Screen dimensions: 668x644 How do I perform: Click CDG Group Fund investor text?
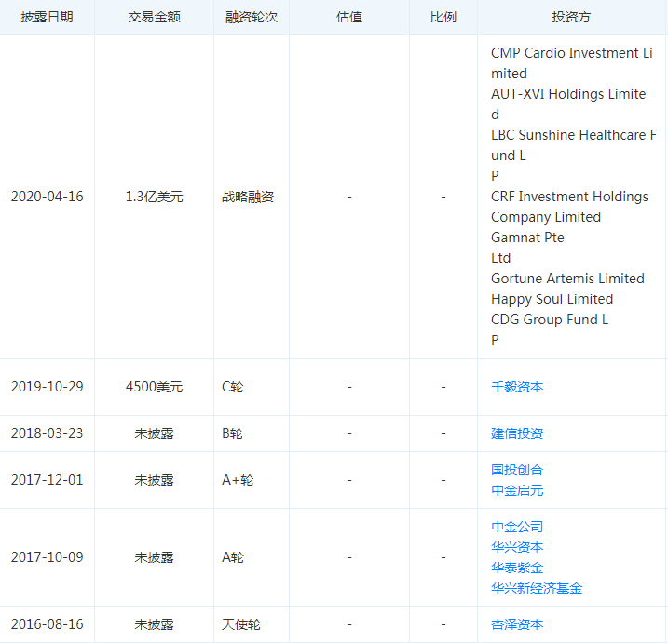(x=550, y=320)
